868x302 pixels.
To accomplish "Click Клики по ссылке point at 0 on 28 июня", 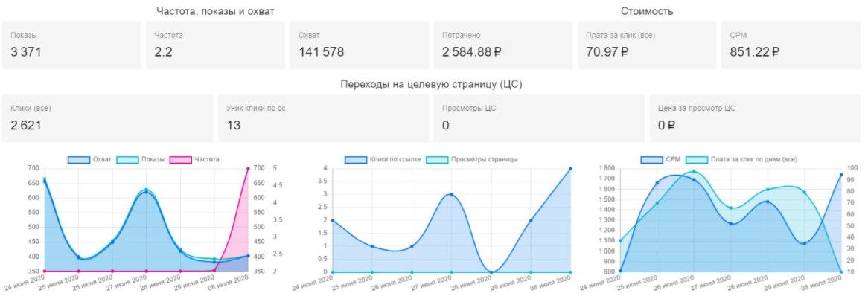I will 491,272.
